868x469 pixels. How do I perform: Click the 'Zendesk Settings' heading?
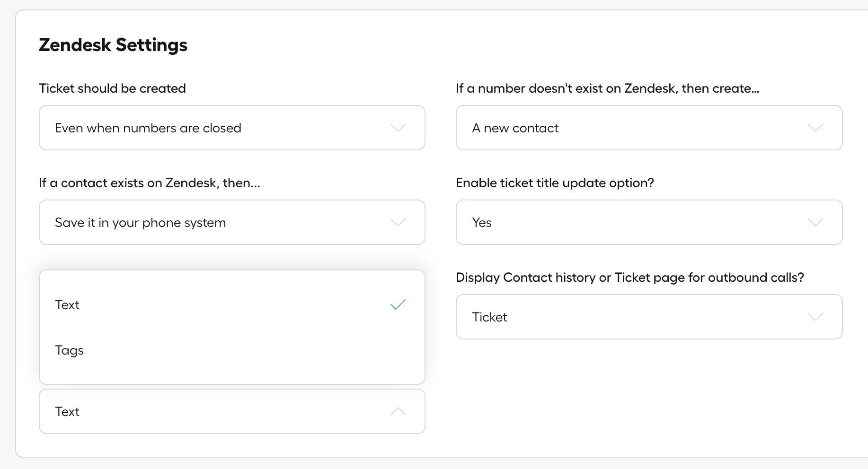pos(113,45)
